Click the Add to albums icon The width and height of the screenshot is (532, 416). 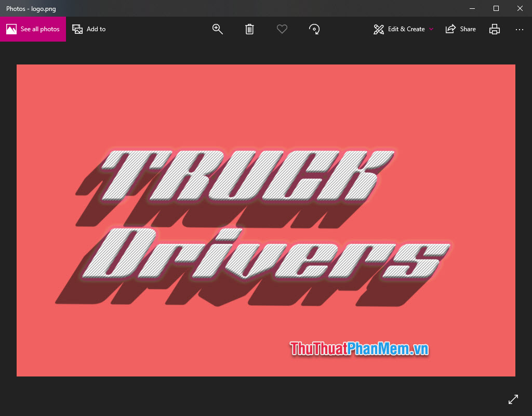click(x=77, y=29)
